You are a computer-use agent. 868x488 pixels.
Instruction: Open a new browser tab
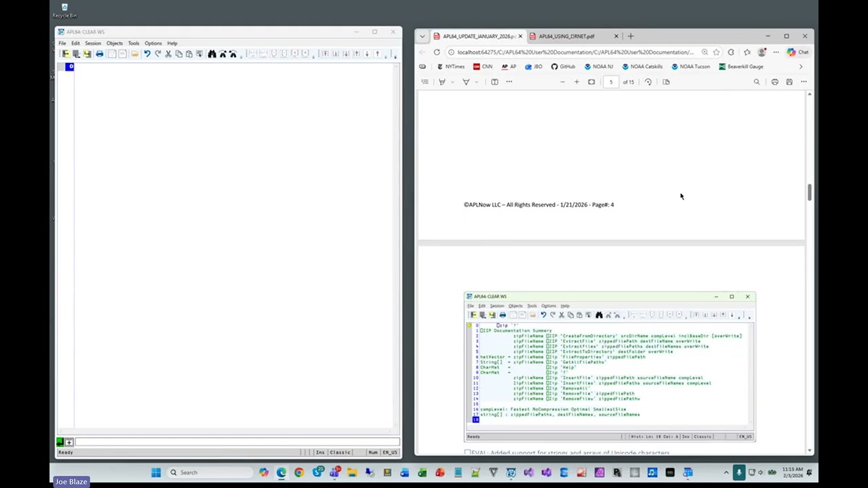click(631, 36)
